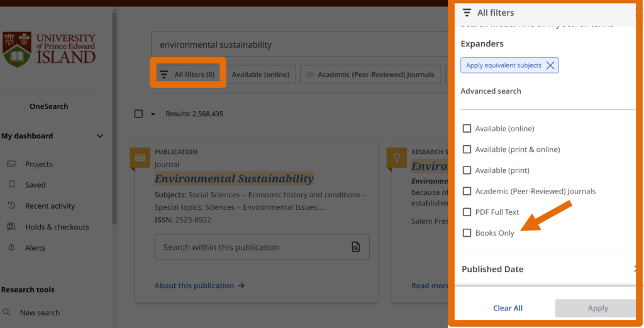The width and height of the screenshot is (644, 328).
Task: Select Academic (Peer-Reviewed) Journals quick filter chip
Action: point(370,74)
